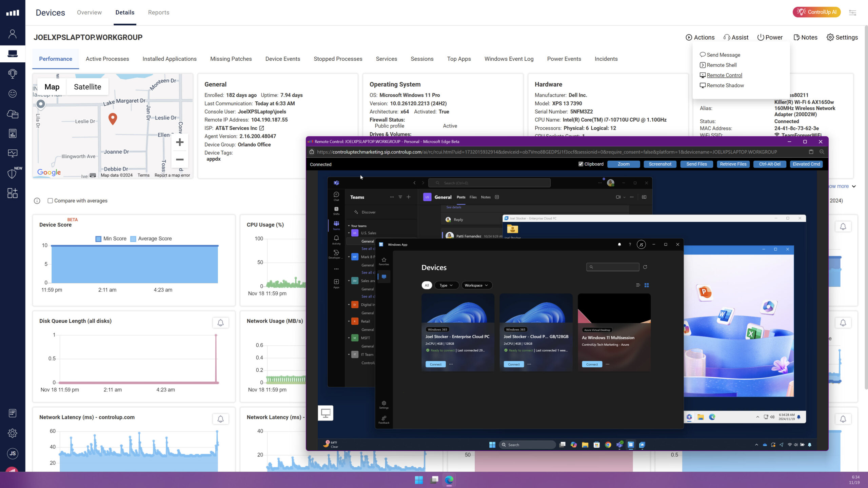
Task: Switch to the Installed Applications tab
Action: tap(170, 59)
